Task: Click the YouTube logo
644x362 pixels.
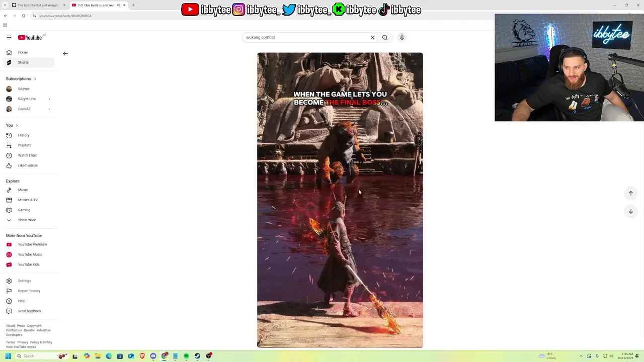Action: pos(30,38)
